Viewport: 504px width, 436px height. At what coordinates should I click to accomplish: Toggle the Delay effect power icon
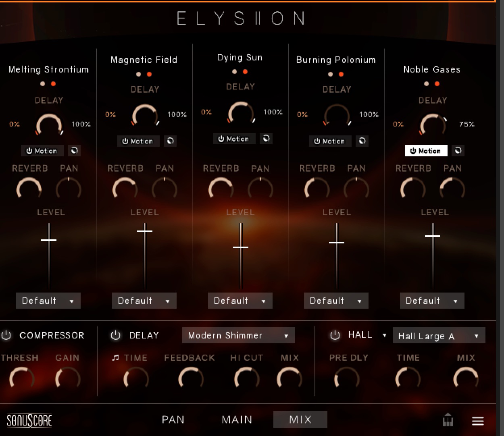(116, 335)
